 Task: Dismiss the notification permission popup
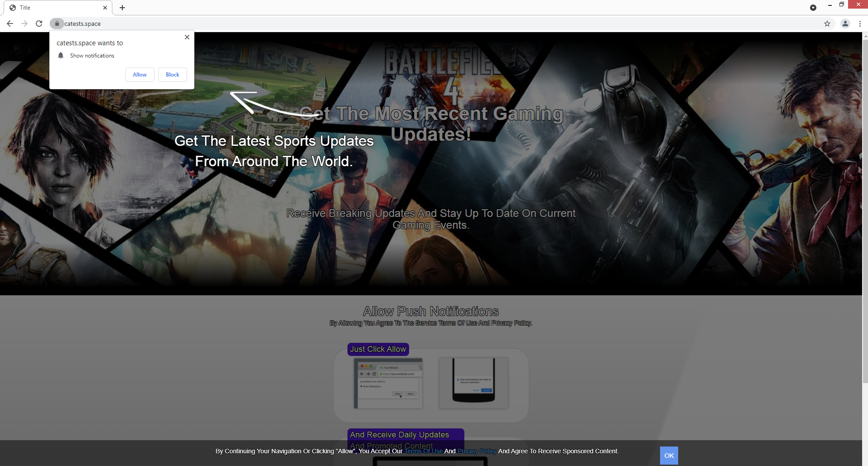coord(187,37)
